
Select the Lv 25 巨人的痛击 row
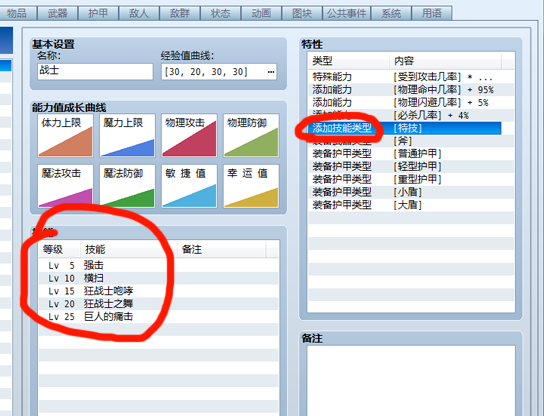click(x=159, y=316)
